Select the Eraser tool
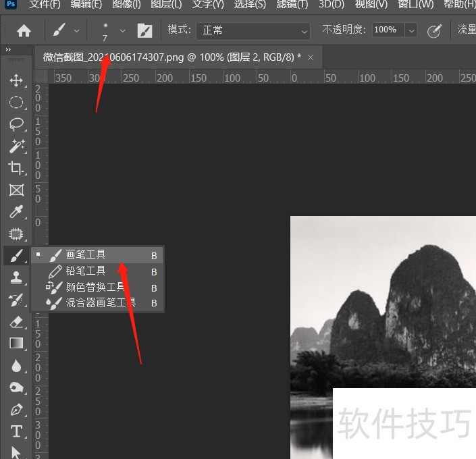 pos(16,321)
